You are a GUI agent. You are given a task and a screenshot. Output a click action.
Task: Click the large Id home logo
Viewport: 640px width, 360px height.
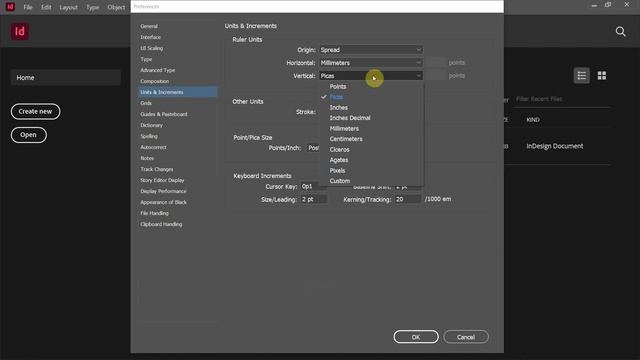point(20,31)
